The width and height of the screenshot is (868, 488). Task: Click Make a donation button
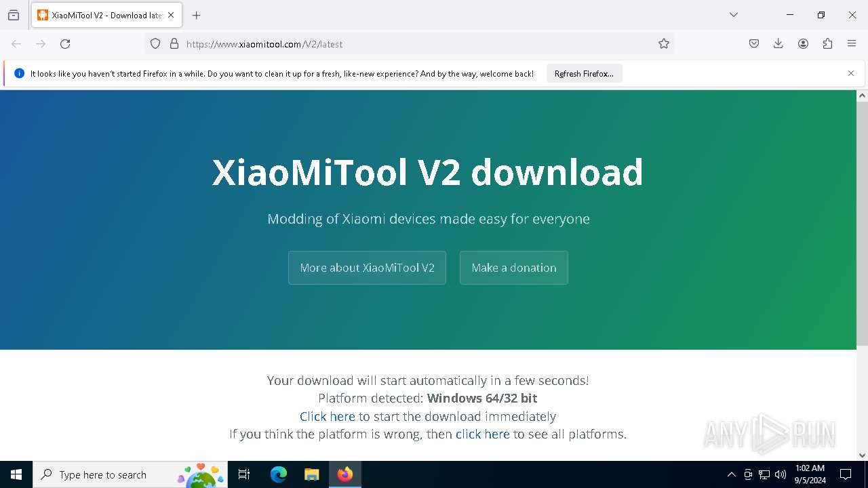click(514, 268)
